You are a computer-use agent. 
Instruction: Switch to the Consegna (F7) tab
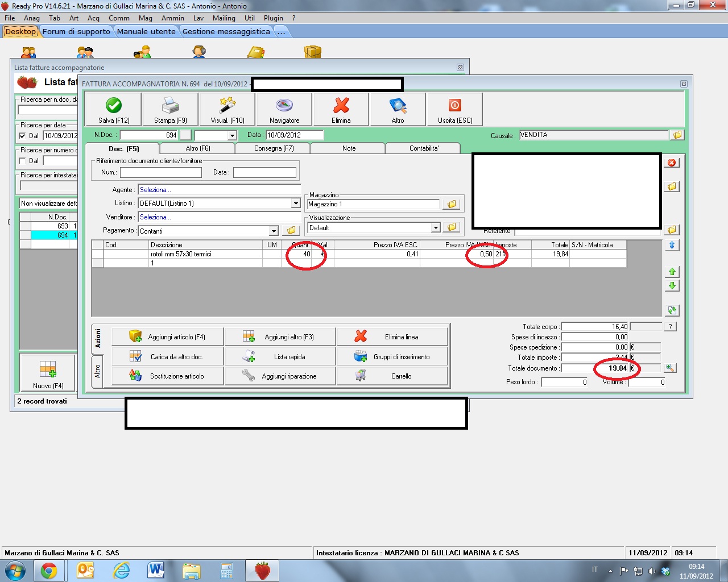point(274,148)
